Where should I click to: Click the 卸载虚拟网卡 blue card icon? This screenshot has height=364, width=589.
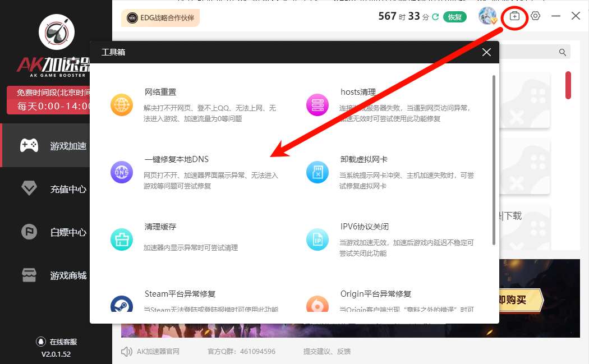[317, 172]
